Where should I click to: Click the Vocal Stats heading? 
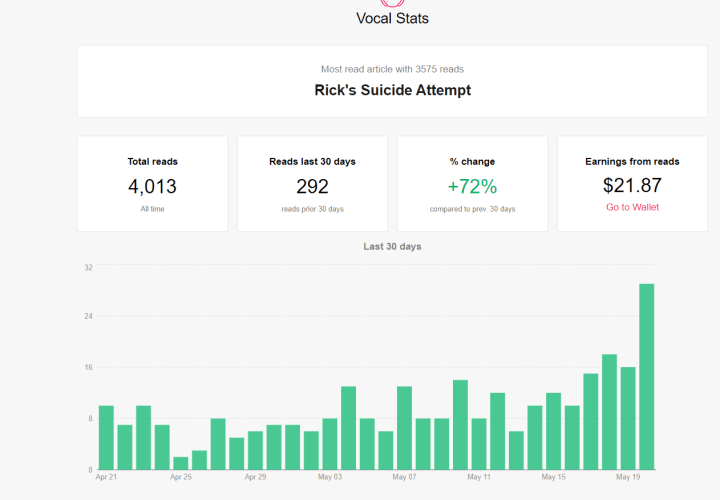click(x=393, y=18)
